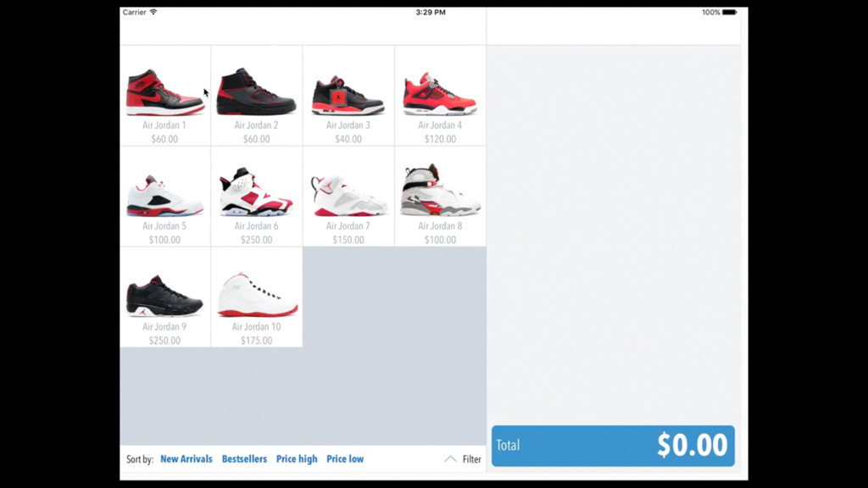This screenshot has width=868, height=488.
Task: Expand the Filter panel chevron
Action: [x=451, y=459]
